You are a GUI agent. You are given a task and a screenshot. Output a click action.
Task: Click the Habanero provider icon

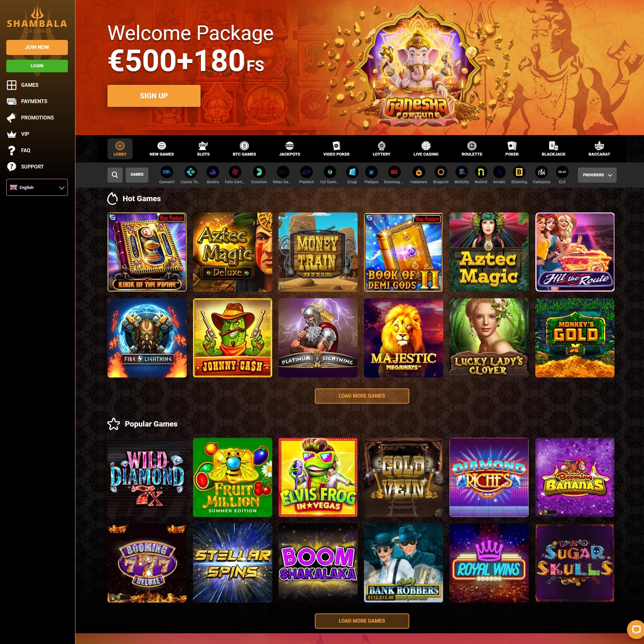click(419, 172)
